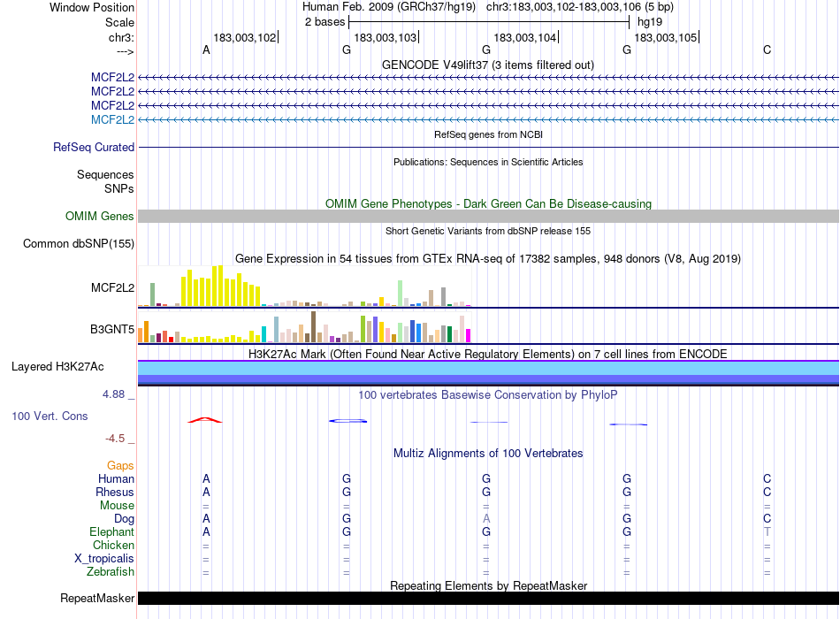Click the gray OMIM Genes item bar
This screenshot has height=619, width=840.
[x=488, y=216]
